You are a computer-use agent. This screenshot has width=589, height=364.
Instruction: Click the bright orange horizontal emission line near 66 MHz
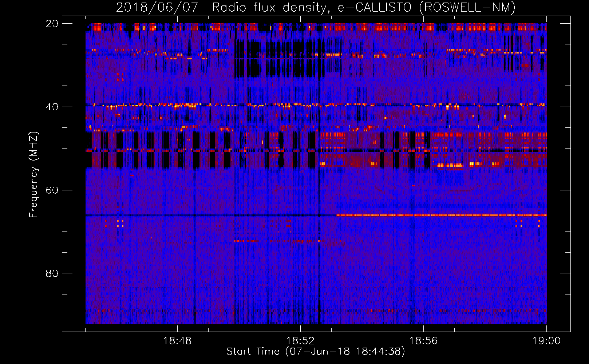[x=442, y=215]
